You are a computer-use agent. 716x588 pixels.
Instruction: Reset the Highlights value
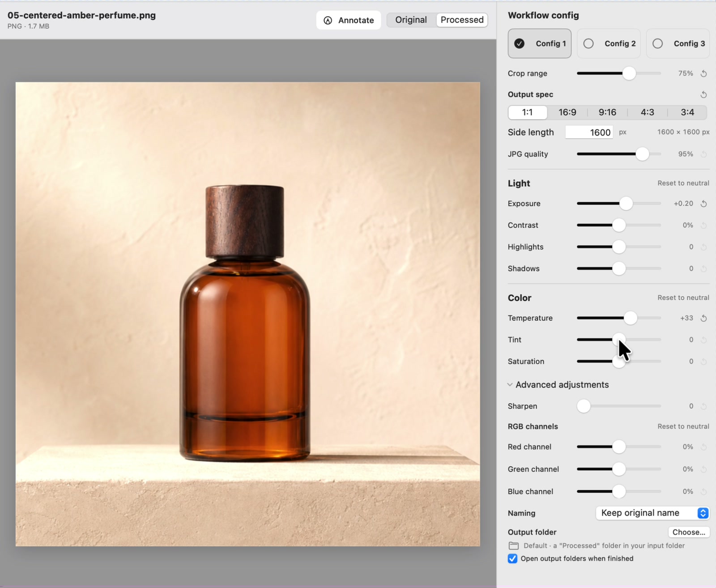703,247
